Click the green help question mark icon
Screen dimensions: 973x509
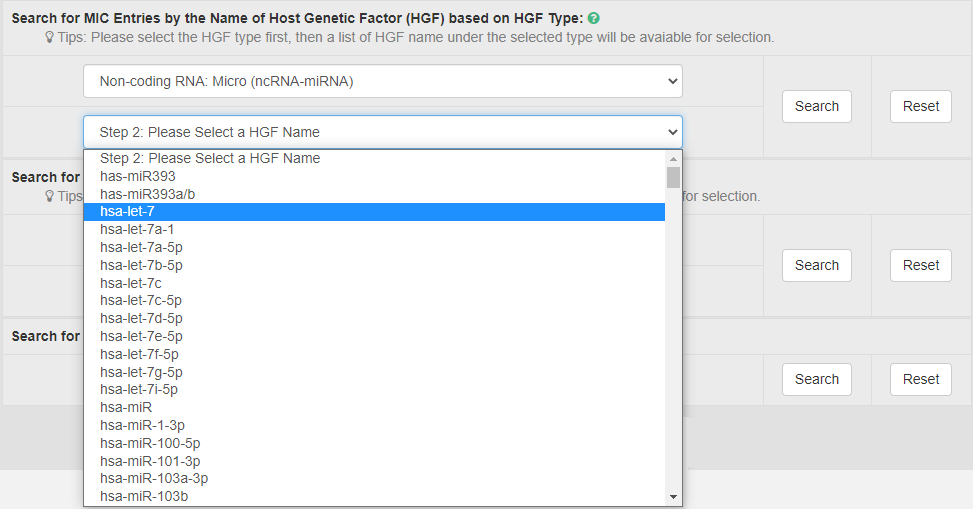click(x=594, y=19)
